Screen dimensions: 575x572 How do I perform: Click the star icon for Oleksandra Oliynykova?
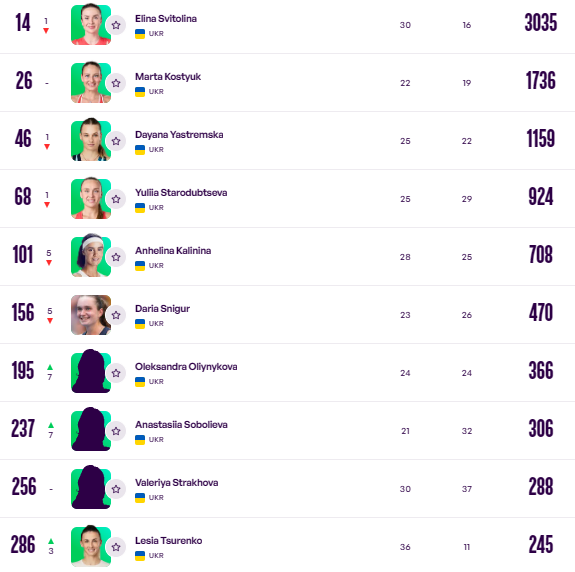coord(116,373)
